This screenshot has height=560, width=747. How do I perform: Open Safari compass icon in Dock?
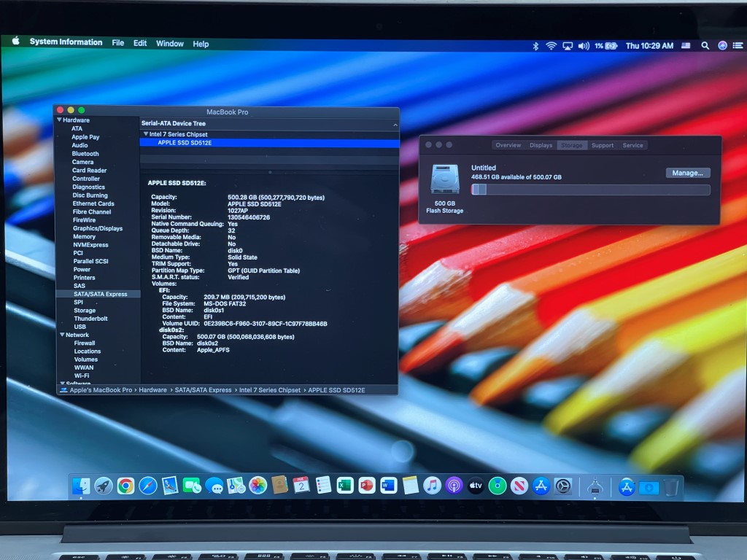pos(147,486)
